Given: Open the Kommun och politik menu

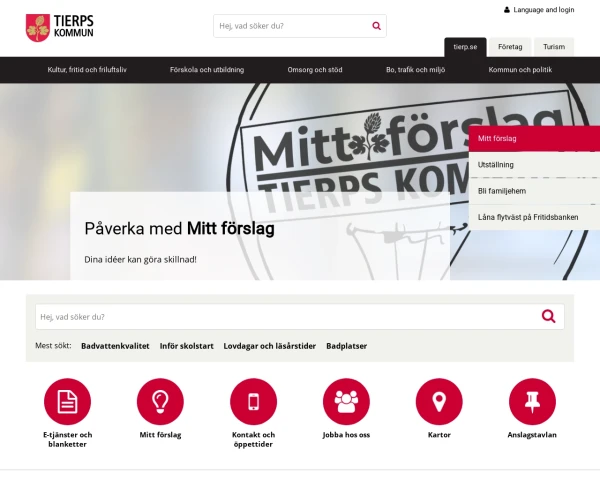Looking at the screenshot, I should tap(520, 70).
